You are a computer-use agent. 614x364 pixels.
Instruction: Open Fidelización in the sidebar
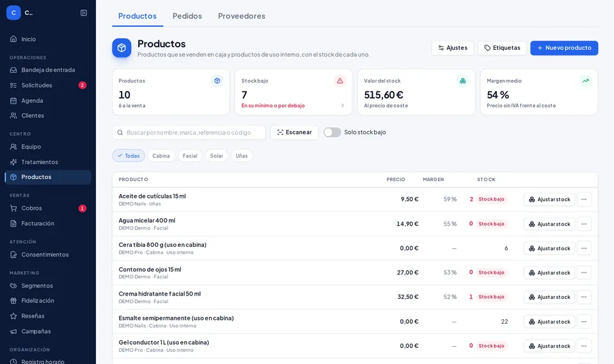48,301
